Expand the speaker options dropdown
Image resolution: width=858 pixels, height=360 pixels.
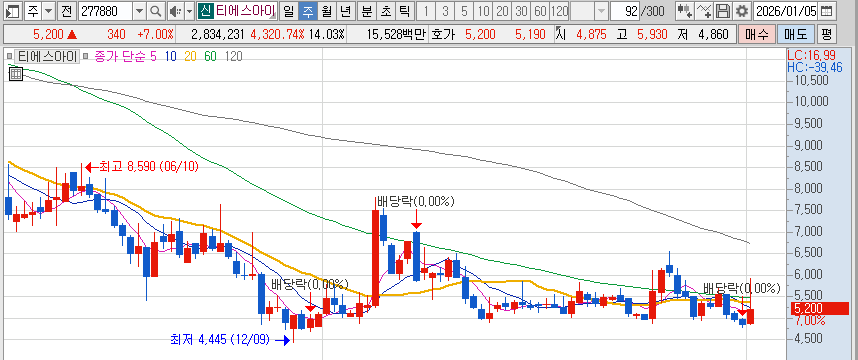pos(189,10)
